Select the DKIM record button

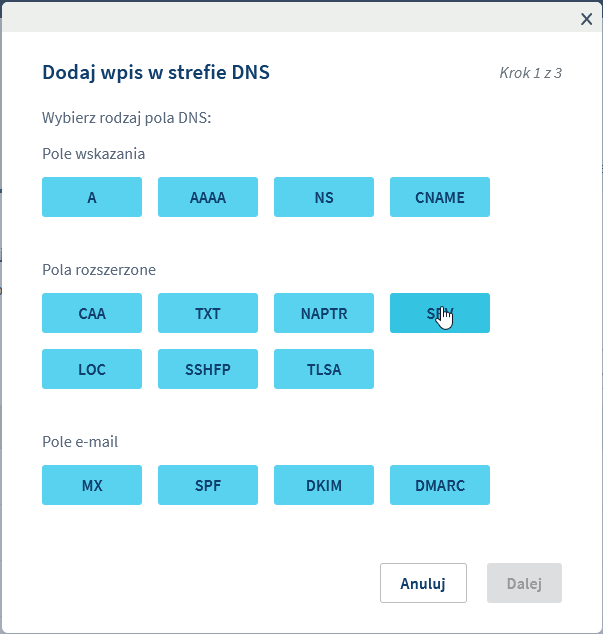[324, 485]
